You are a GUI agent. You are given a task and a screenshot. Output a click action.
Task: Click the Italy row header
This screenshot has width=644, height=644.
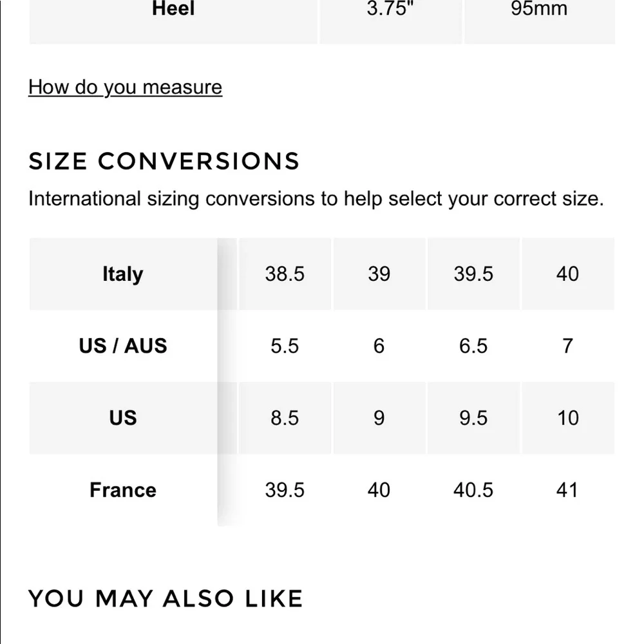click(x=122, y=274)
